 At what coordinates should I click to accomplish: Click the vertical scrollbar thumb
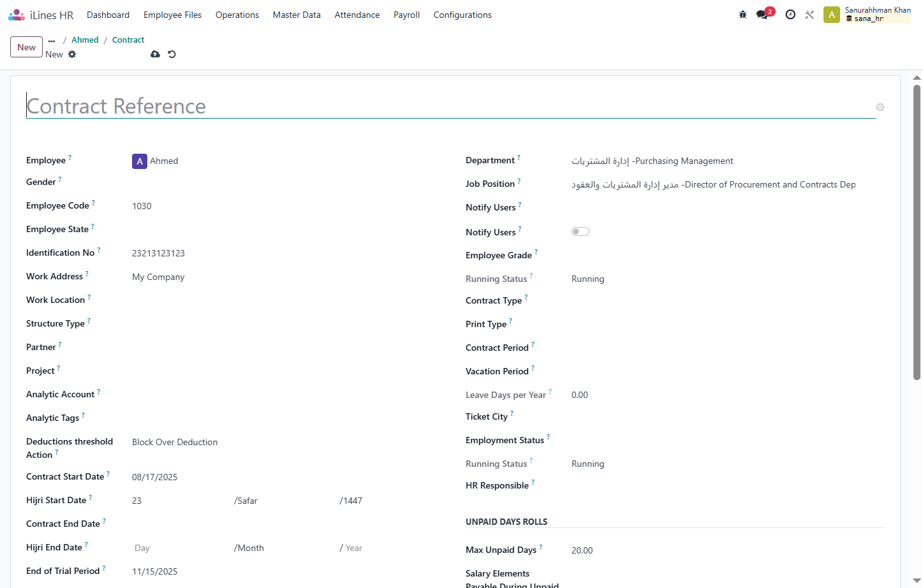coord(917,233)
